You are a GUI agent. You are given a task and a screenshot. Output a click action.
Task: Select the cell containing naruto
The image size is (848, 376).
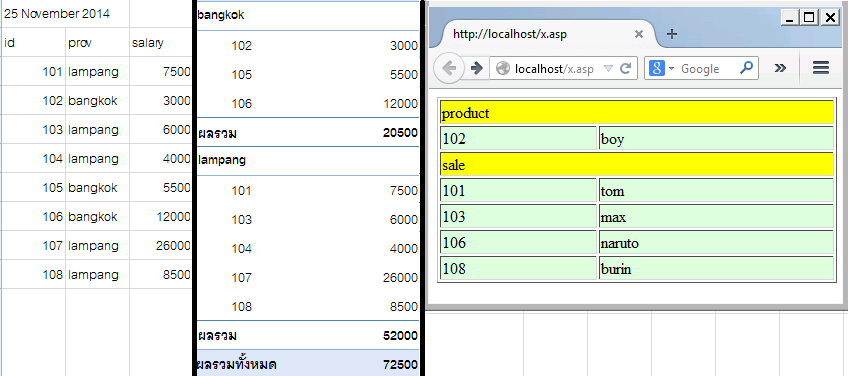point(716,243)
